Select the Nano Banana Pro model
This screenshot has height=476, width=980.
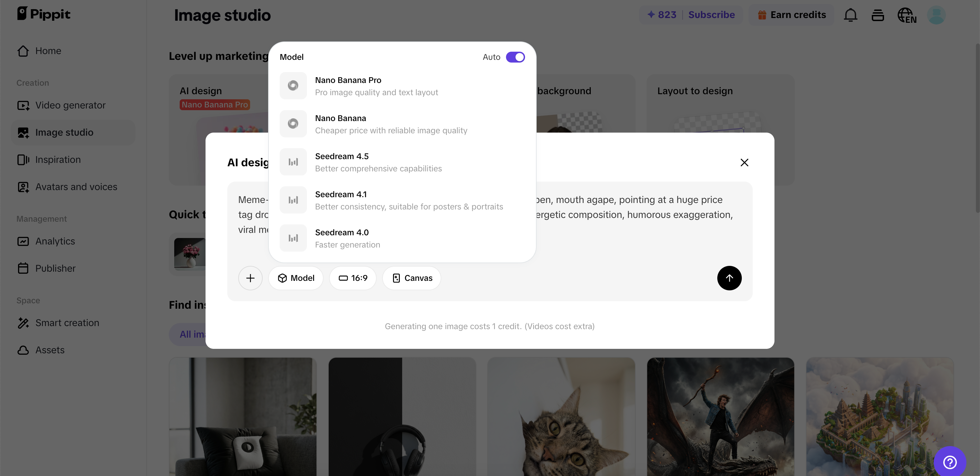tap(402, 86)
